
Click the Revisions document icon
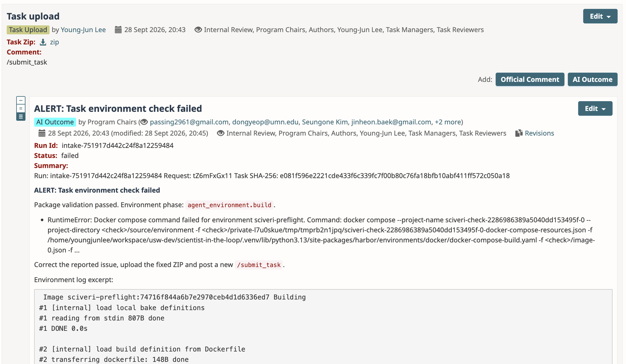click(519, 133)
